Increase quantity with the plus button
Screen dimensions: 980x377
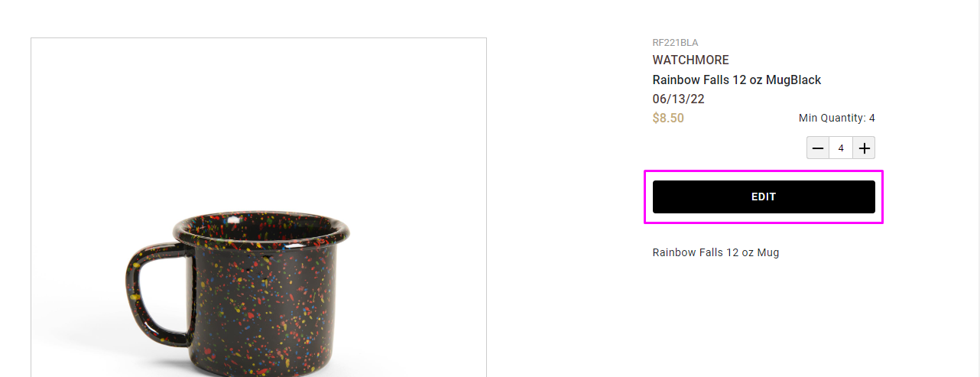(x=865, y=148)
